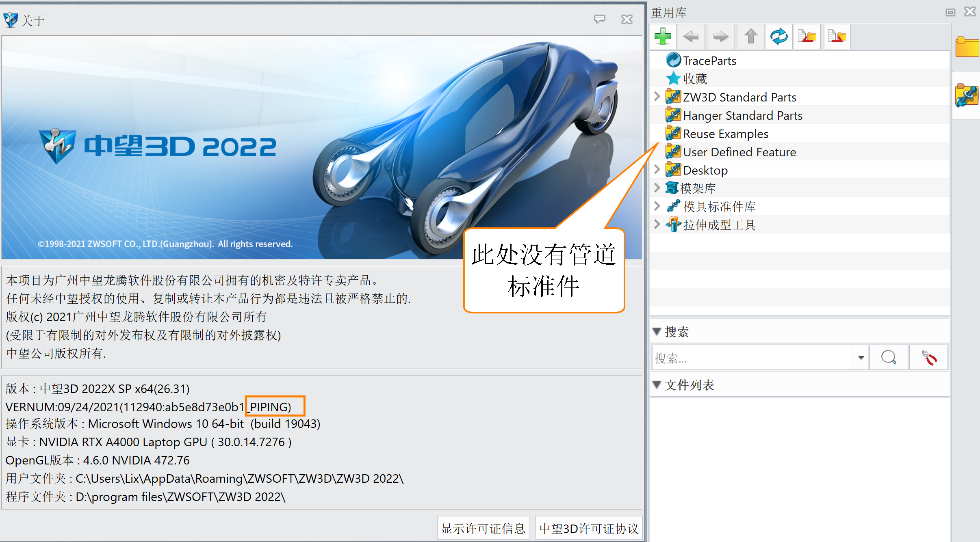Close the 重用库 panel
Viewport: 980px width, 542px height.
[x=970, y=11]
